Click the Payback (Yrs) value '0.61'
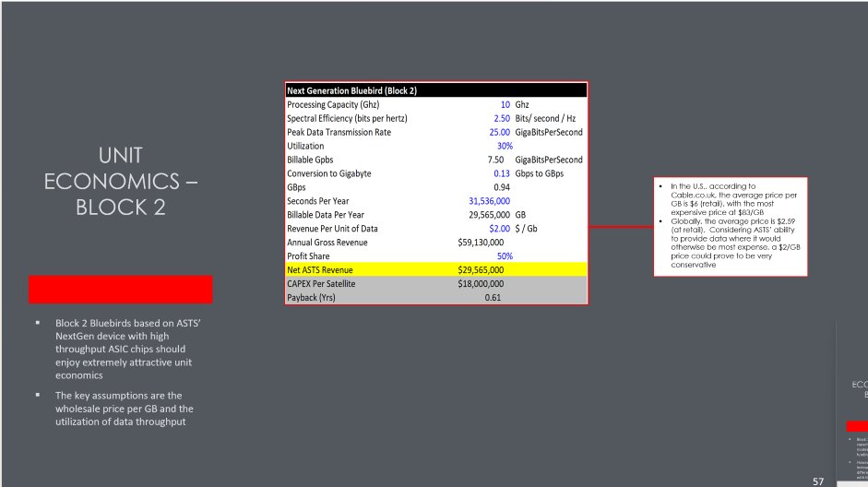 (x=493, y=298)
